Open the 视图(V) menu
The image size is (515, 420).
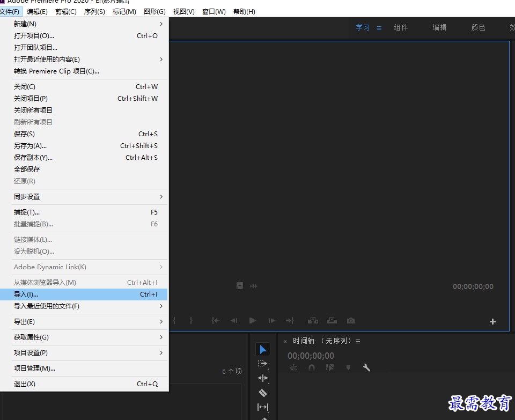(183, 12)
